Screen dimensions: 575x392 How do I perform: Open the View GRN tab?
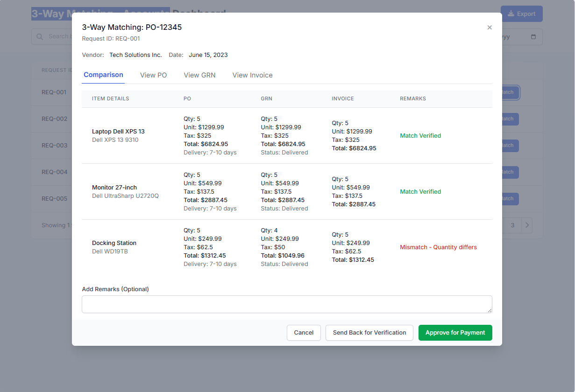click(199, 75)
